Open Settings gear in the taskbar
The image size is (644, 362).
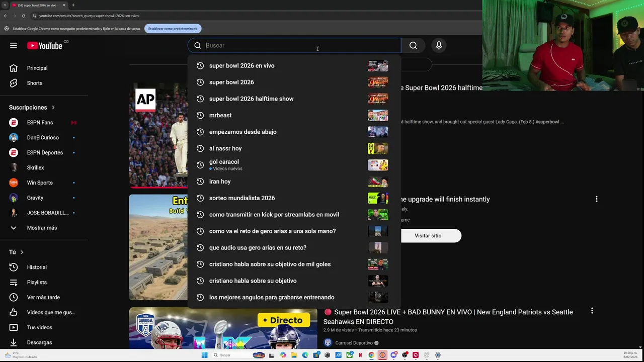pos(438,355)
